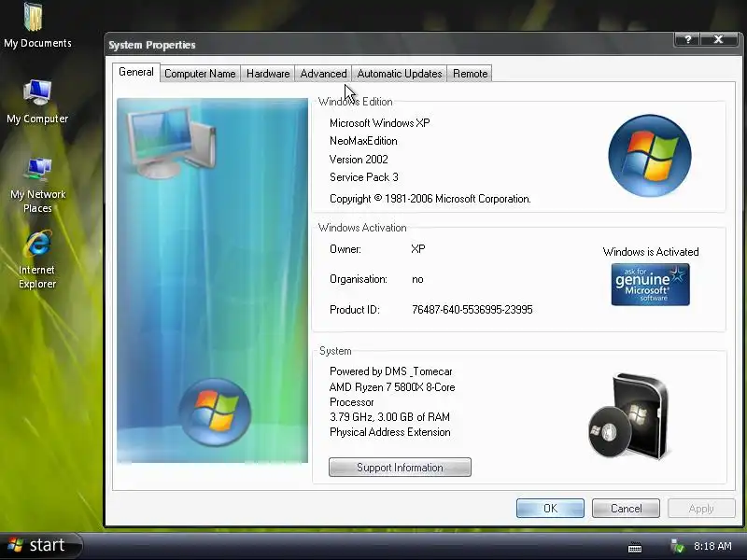Click the Copyright 1981-2006 Microsoft Corporation line
Screen dimensions: 747x560
coord(430,199)
